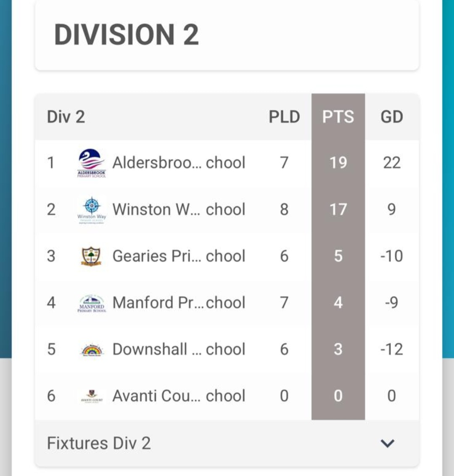
Task: Open the Fixtures Div 2 section
Action: coord(99,443)
